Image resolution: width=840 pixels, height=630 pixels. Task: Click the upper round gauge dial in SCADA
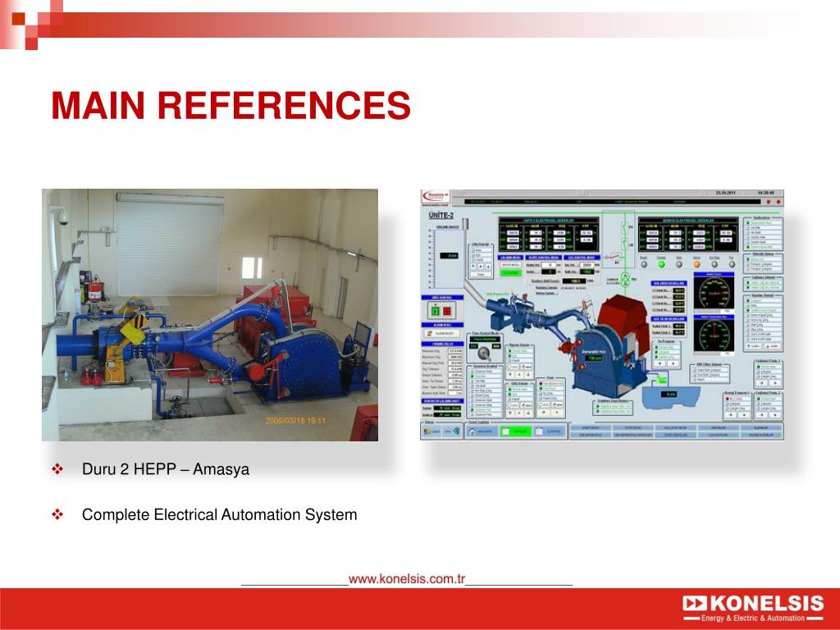(714, 293)
